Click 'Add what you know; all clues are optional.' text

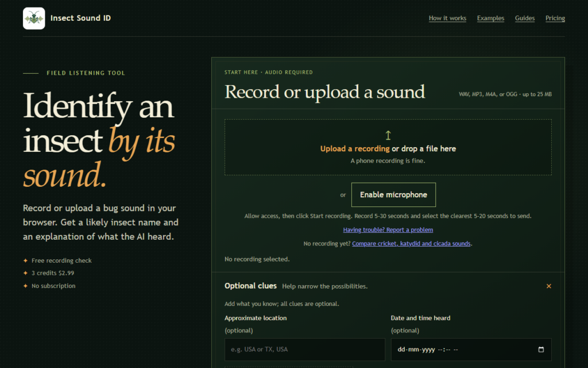281,304
